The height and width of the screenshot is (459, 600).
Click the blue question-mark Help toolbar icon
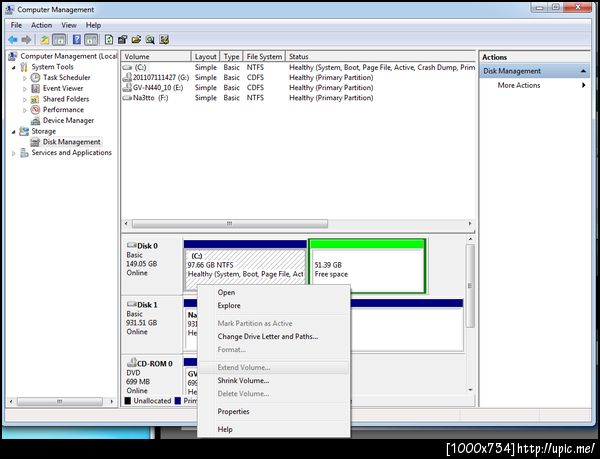coord(77,39)
